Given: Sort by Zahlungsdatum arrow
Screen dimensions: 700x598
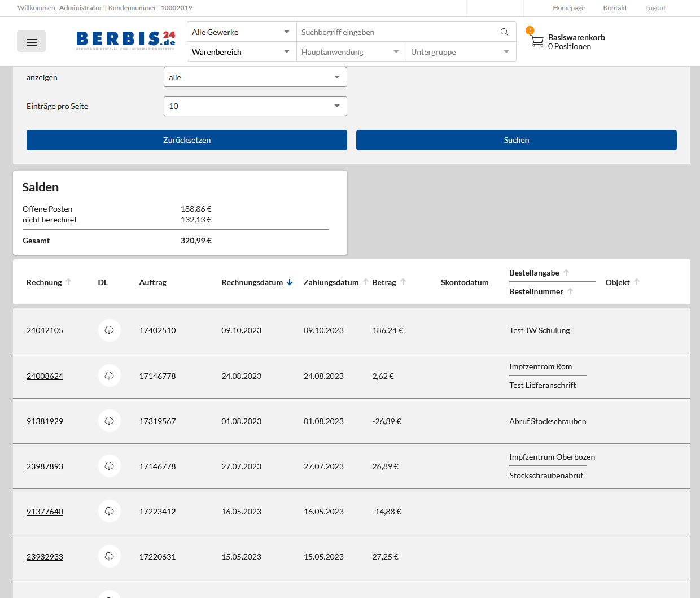Looking at the screenshot, I should [366, 282].
